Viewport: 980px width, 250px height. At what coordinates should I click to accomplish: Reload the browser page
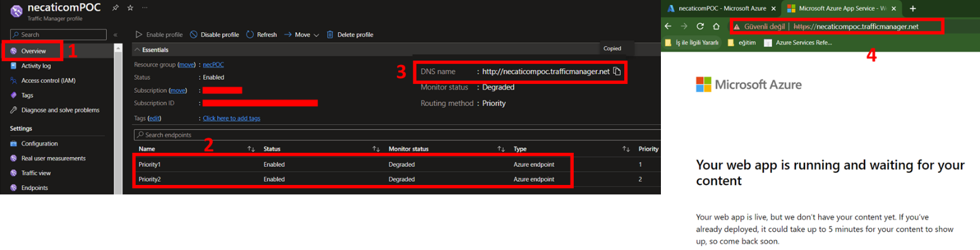pos(700,26)
